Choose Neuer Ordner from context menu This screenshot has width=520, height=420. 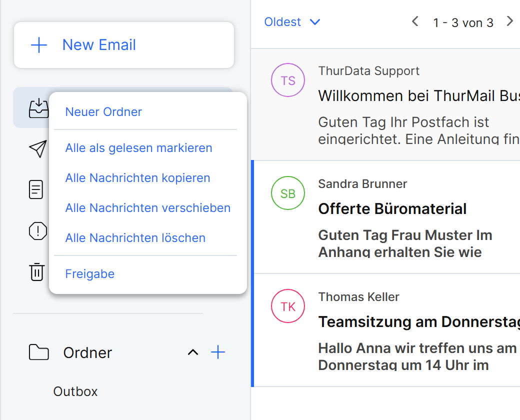point(103,112)
